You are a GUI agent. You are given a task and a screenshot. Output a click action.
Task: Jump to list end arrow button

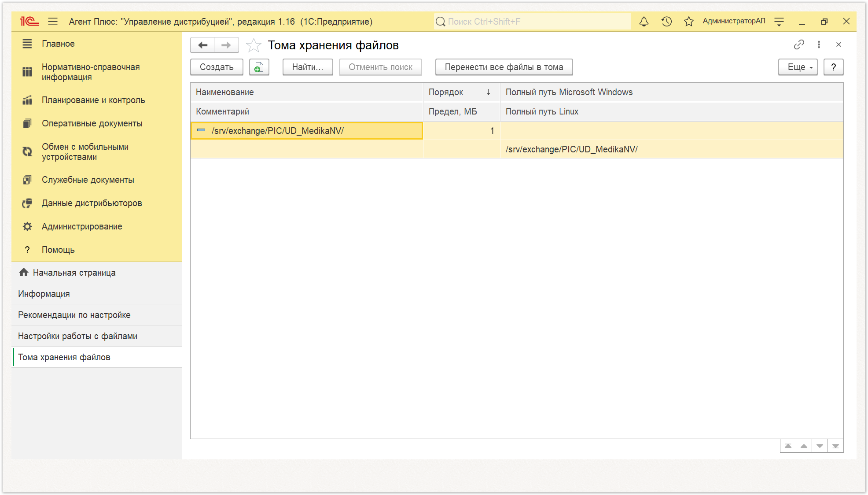pos(835,446)
